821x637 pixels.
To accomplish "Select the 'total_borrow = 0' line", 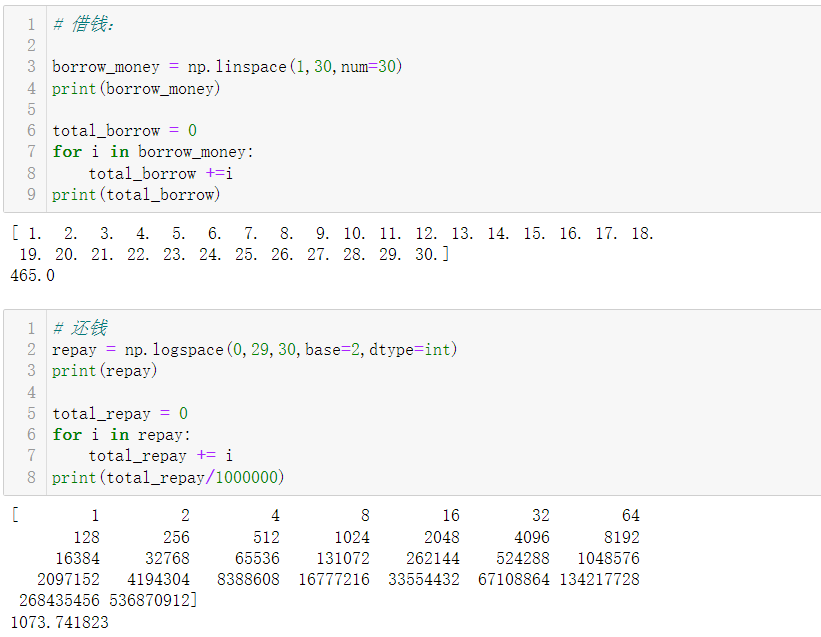I will pyautogui.click(x=125, y=130).
